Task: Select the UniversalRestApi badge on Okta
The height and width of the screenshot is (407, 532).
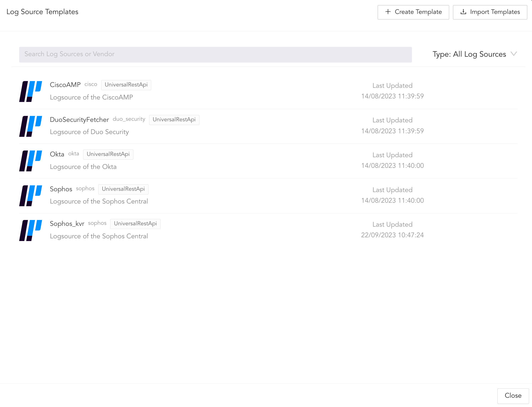Action: tap(108, 154)
